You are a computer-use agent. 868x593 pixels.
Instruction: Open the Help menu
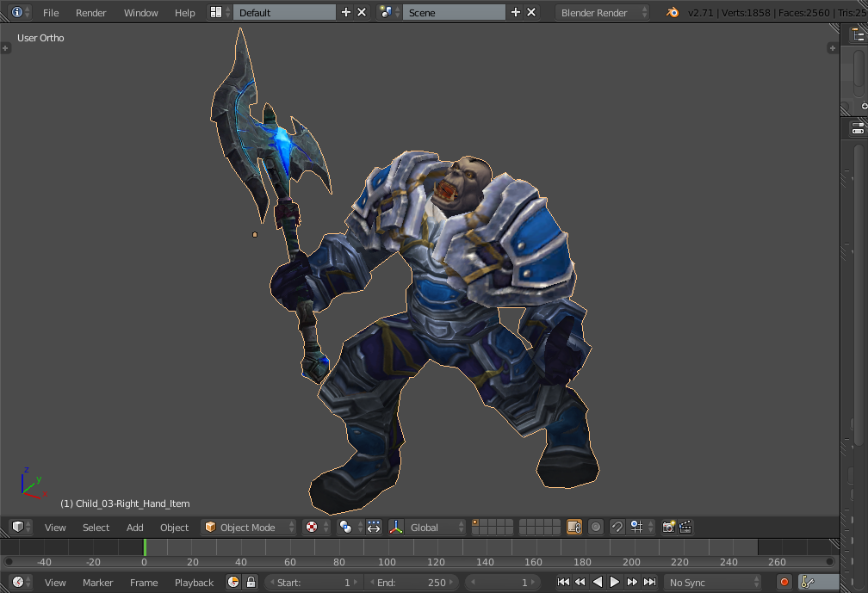(x=185, y=13)
